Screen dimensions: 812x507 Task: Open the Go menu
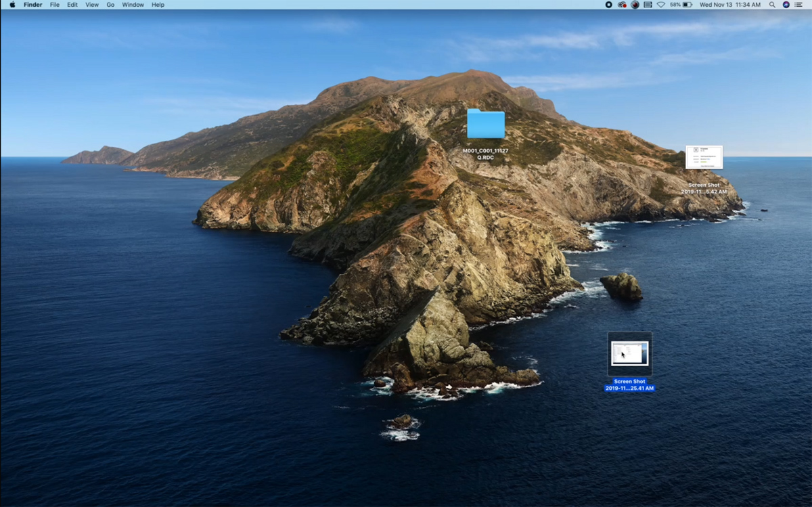coord(110,5)
